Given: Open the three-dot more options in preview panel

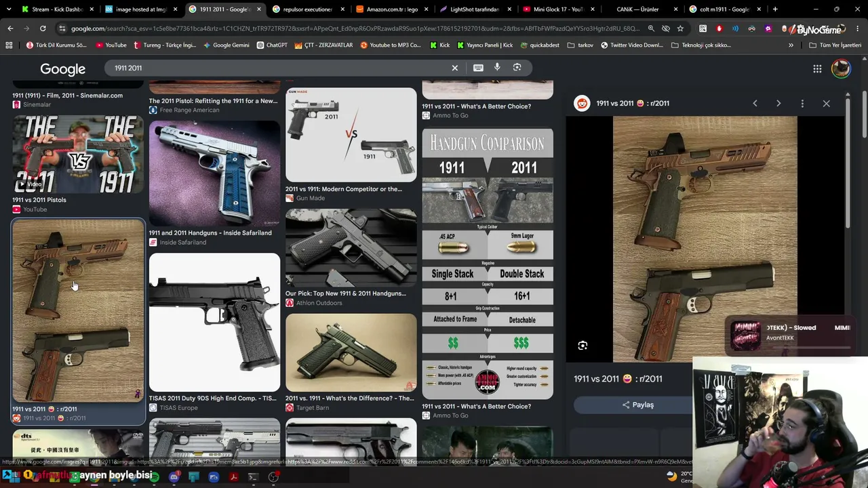Looking at the screenshot, I should [x=802, y=103].
